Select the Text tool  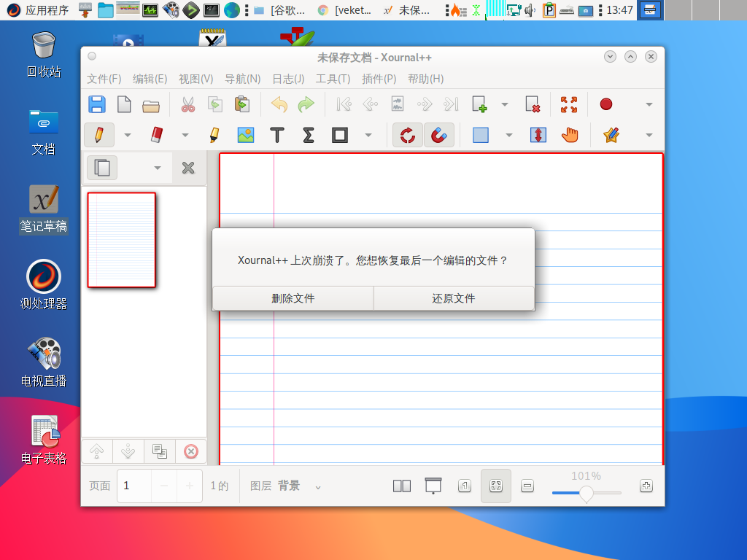[x=277, y=135]
